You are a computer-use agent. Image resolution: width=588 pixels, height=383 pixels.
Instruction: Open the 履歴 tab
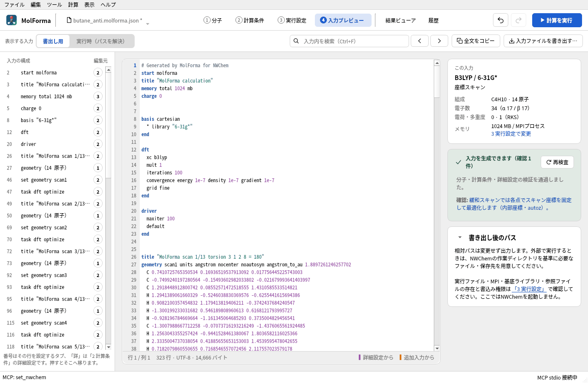(x=433, y=20)
